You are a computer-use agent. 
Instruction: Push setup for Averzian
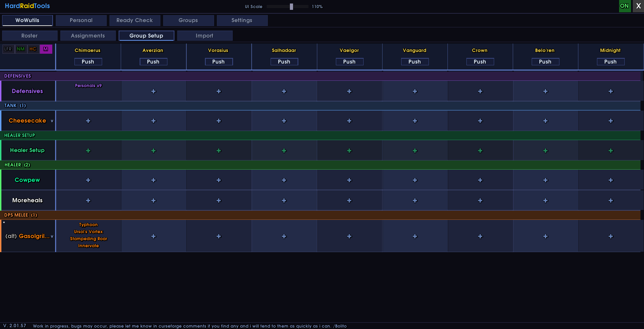[153, 62]
